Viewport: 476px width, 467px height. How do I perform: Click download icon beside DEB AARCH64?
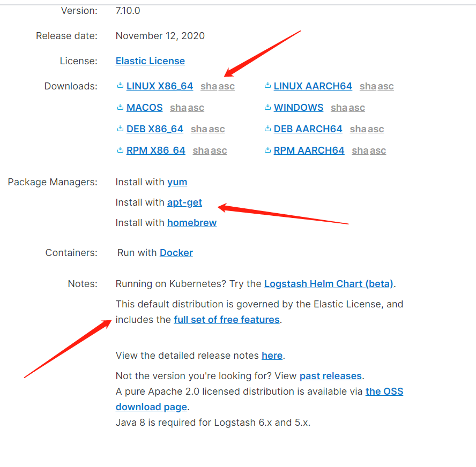coord(267,129)
